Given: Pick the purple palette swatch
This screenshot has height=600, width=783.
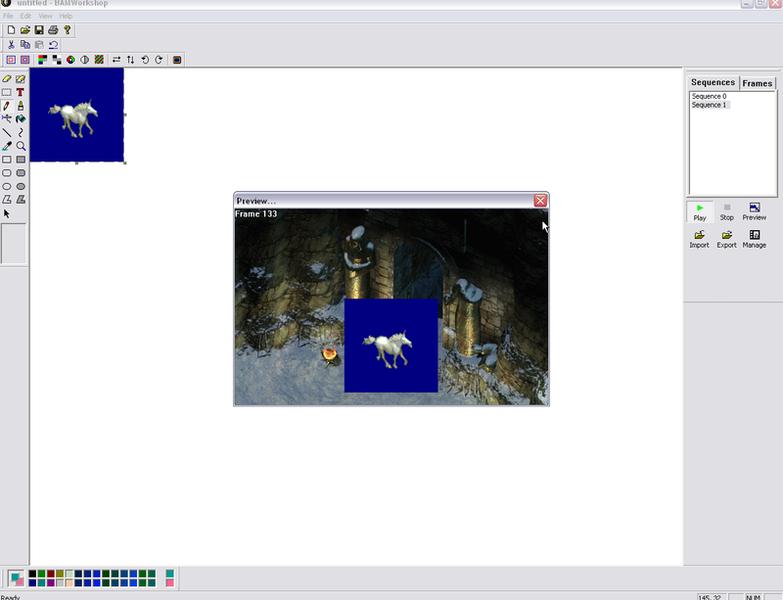Looking at the screenshot, I should (x=51, y=583).
